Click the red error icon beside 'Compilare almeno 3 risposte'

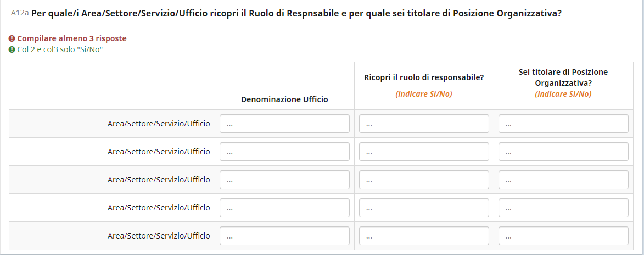point(12,39)
